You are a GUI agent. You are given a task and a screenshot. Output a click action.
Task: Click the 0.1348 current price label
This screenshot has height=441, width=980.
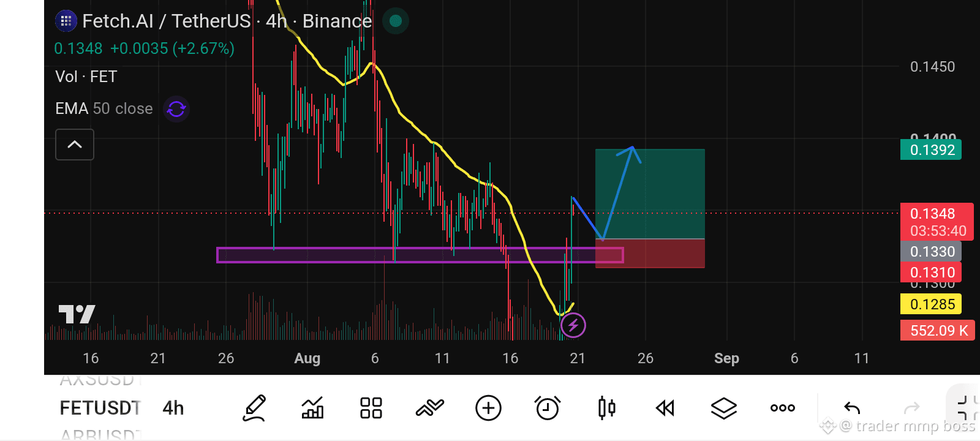point(937,222)
